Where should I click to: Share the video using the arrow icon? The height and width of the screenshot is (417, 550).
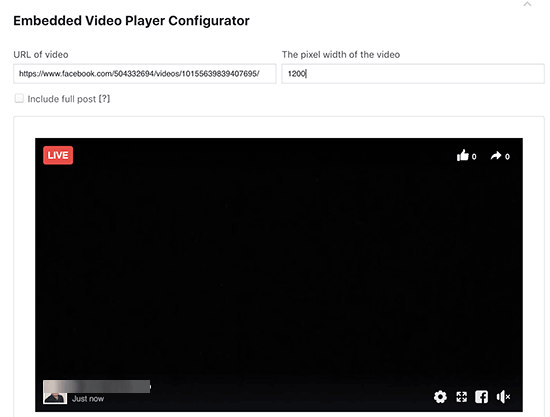[496, 155]
